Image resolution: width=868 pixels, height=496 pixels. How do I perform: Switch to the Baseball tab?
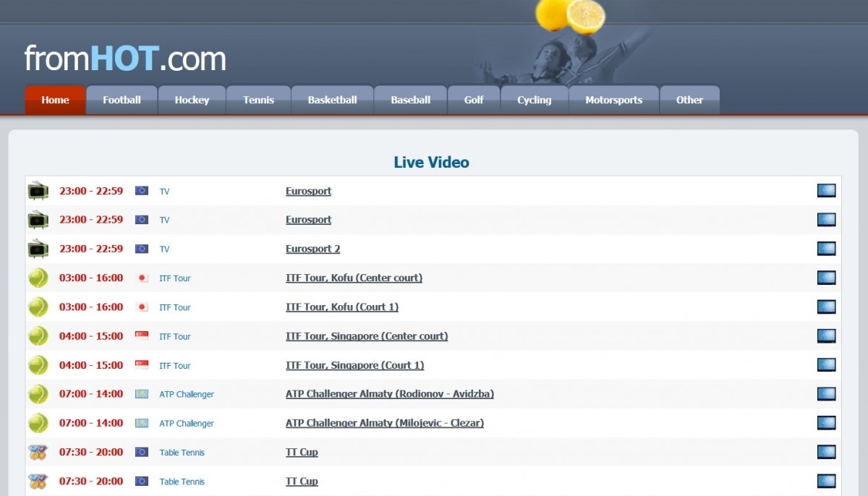pyautogui.click(x=410, y=100)
